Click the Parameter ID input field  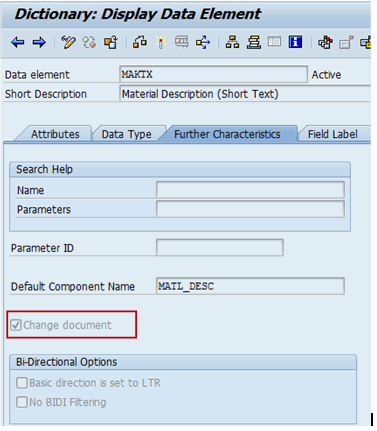(220, 248)
